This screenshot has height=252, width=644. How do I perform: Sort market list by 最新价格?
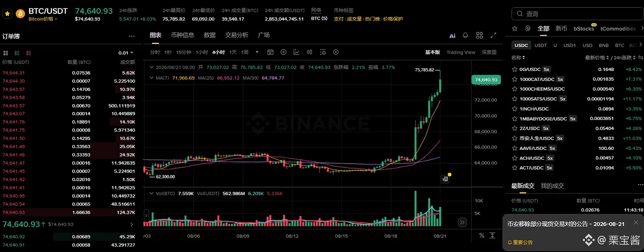tap(596, 58)
